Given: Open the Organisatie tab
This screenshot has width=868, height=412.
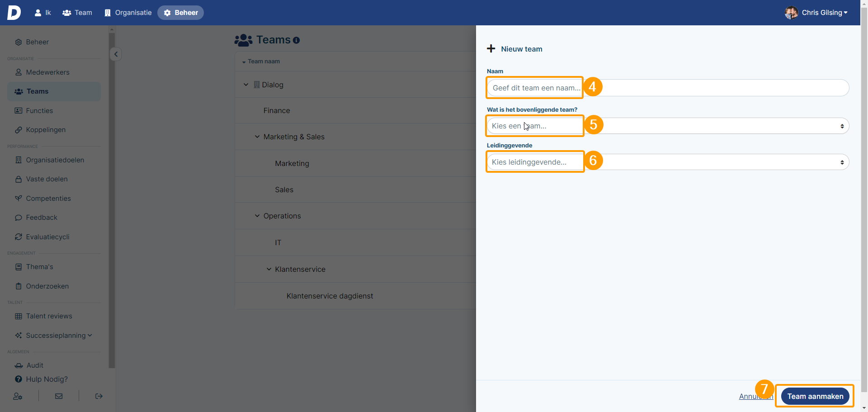Looking at the screenshot, I should 128,13.
